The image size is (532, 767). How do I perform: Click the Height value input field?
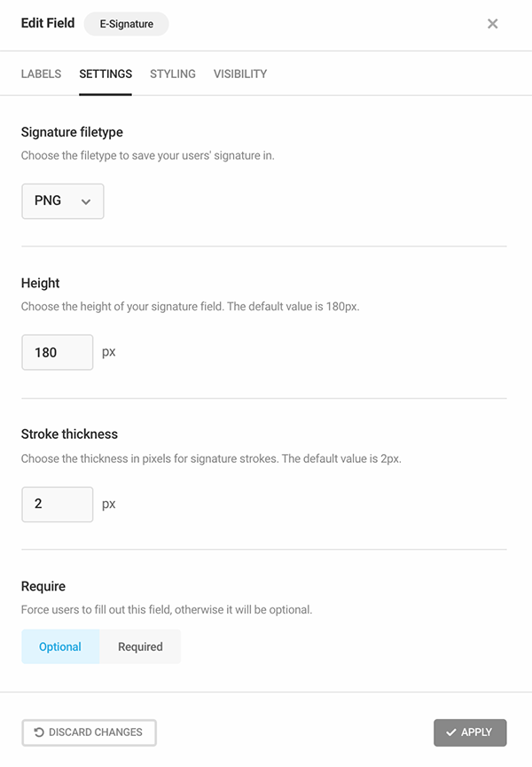point(57,352)
